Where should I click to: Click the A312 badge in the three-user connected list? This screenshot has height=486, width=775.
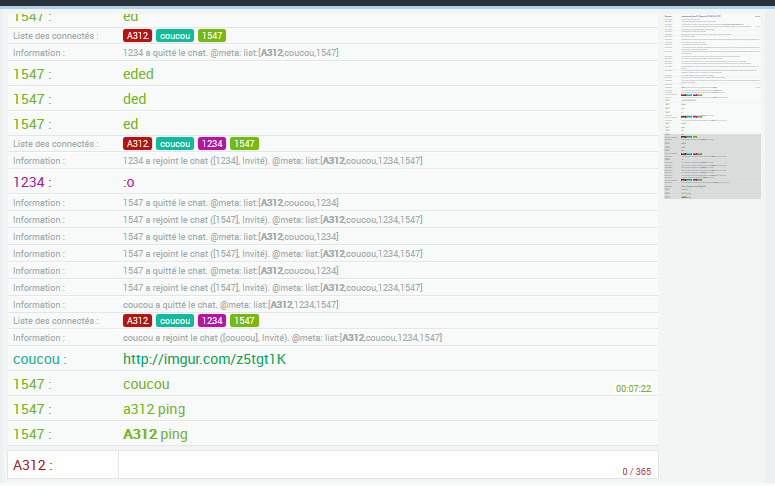click(137, 36)
